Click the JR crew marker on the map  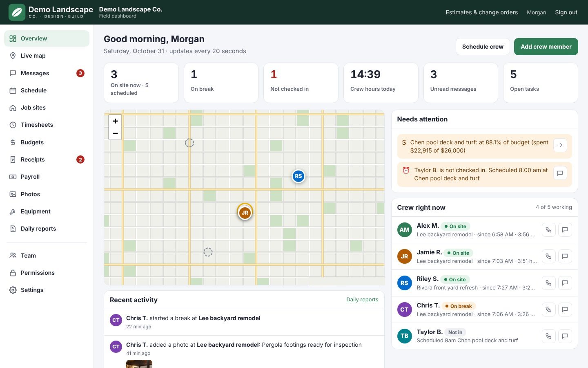tap(245, 213)
